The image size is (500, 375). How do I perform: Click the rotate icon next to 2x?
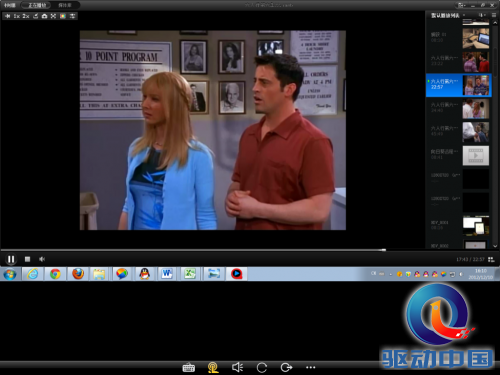click(35, 16)
